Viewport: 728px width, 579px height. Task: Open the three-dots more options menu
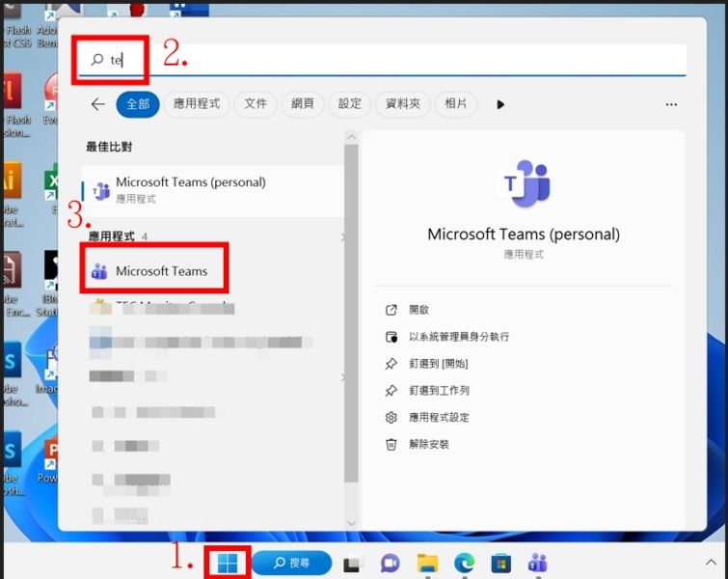click(x=671, y=104)
